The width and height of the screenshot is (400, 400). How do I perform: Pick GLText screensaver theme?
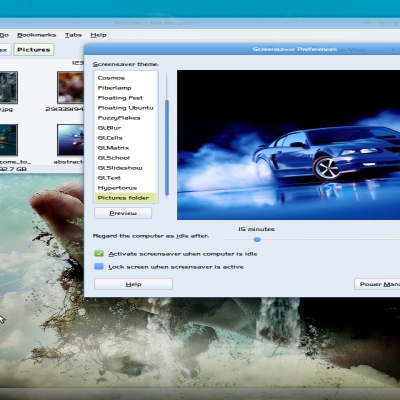(126, 178)
